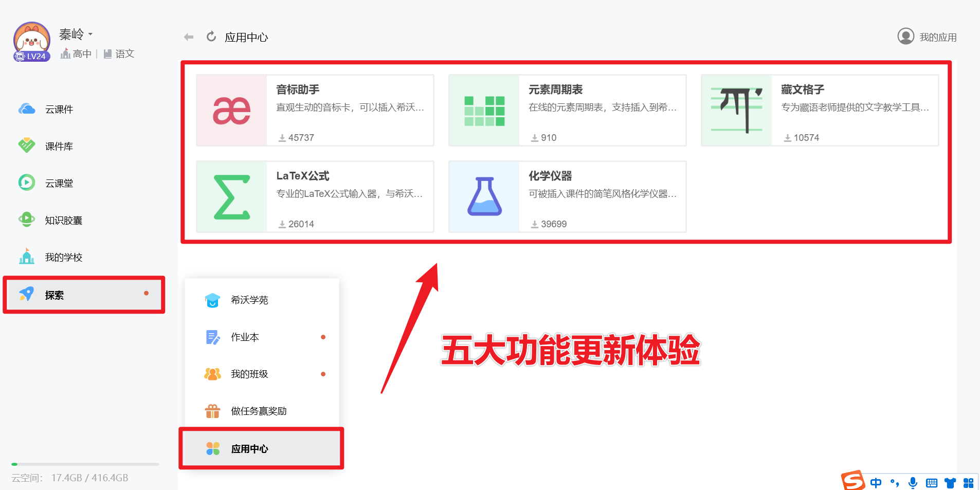Click the 音标助手 app title
The width and height of the screenshot is (980, 490).
click(x=298, y=89)
